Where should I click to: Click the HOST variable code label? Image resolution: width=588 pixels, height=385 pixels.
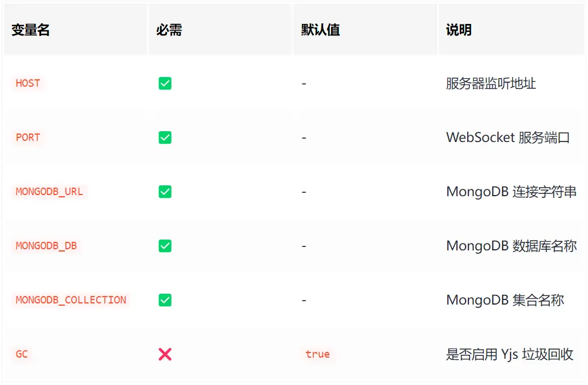pyautogui.click(x=28, y=83)
